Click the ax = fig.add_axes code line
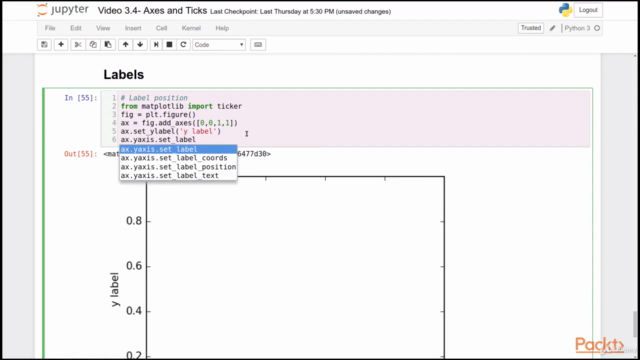Viewport: 640px width, 360px height. click(179, 123)
